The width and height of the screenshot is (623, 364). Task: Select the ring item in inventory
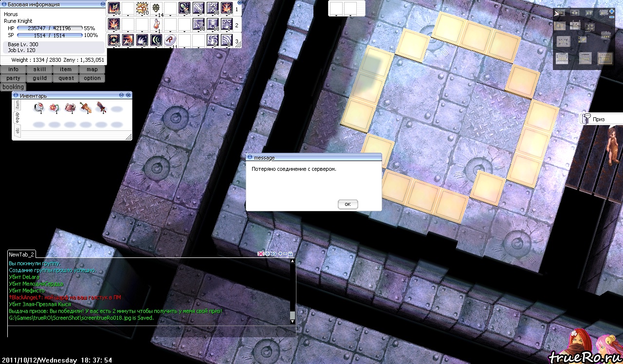pyautogui.click(x=39, y=108)
